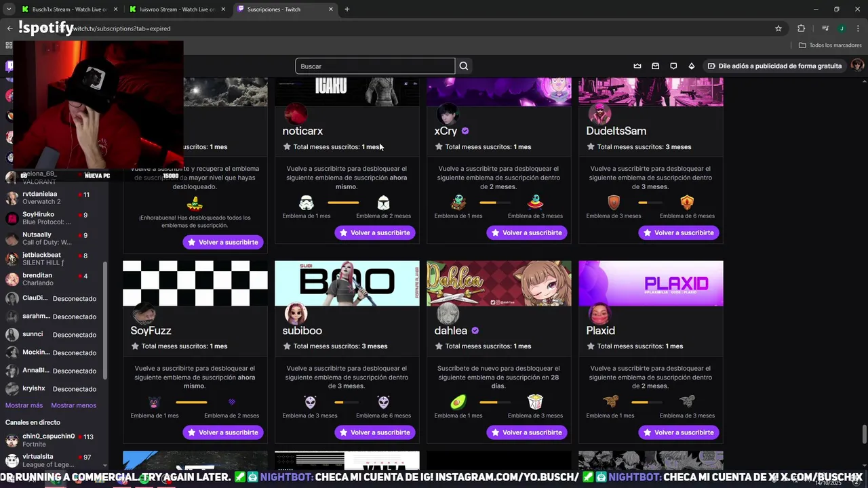Click subiboo 6-month alien emblem
Image resolution: width=868 pixels, height=488 pixels.
383,401
